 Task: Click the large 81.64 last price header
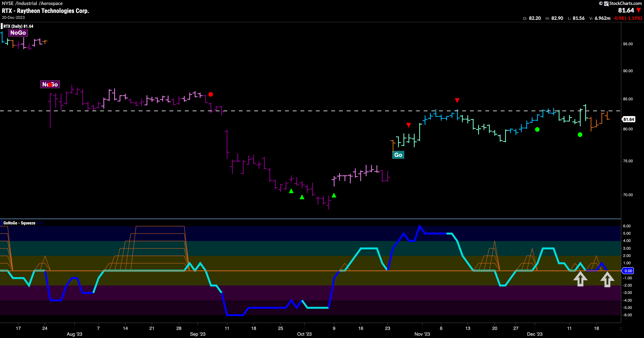(x=626, y=10)
